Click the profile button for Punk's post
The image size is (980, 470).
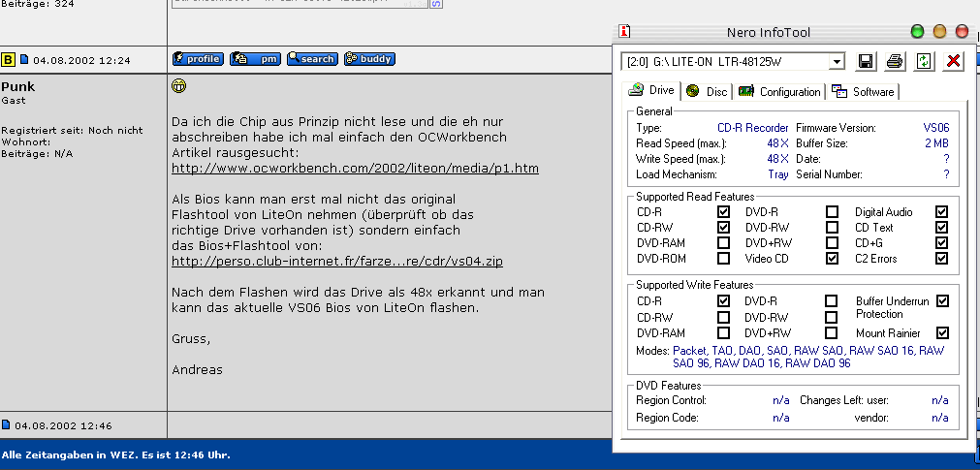[198, 59]
